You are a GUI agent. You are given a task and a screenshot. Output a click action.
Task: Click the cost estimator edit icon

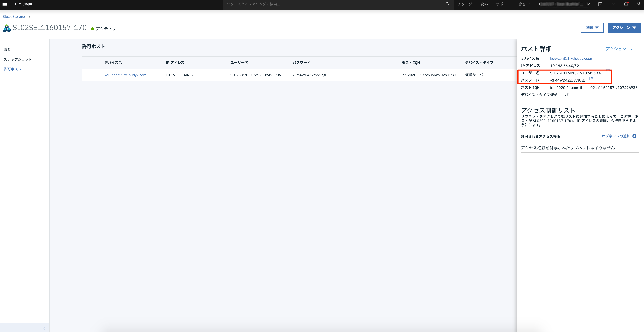[x=613, y=4]
